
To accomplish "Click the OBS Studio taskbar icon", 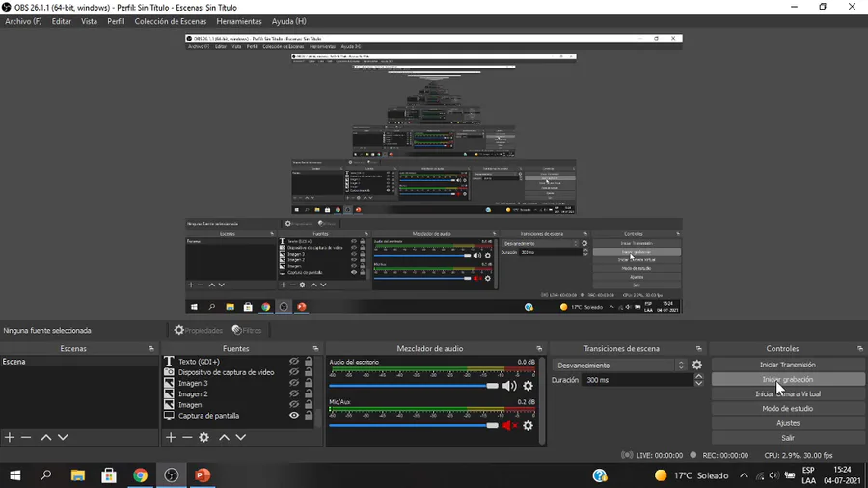I will tap(172, 475).
